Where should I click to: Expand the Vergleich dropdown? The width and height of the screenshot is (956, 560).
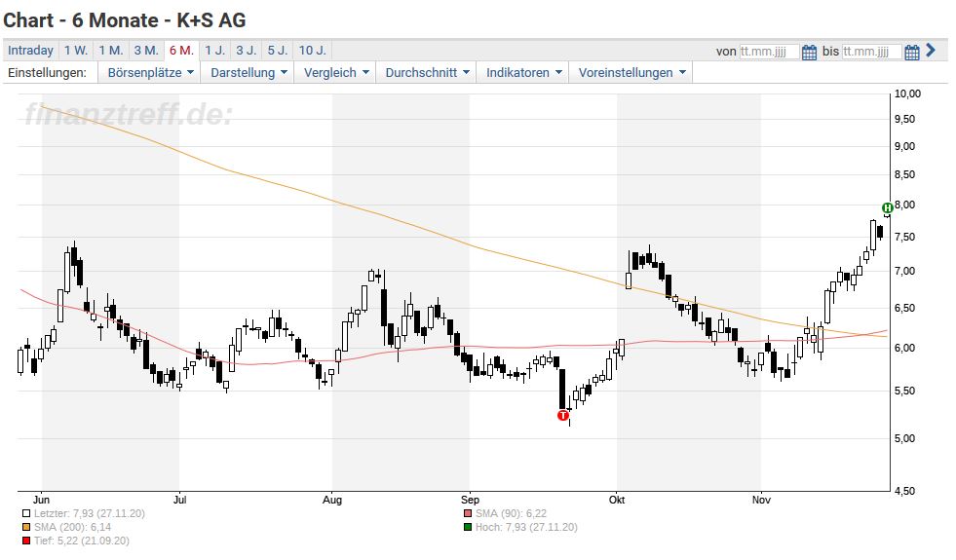click(336, 72)
